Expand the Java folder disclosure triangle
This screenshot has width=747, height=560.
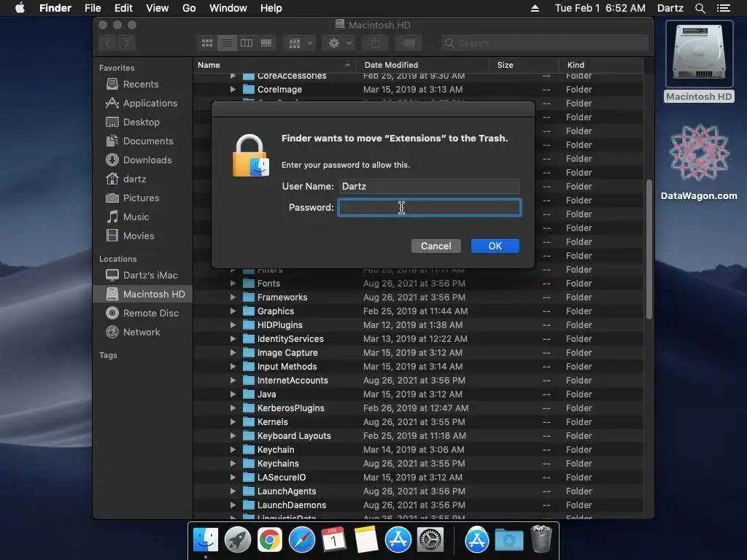pyautogui.click(x=233, y=394)
